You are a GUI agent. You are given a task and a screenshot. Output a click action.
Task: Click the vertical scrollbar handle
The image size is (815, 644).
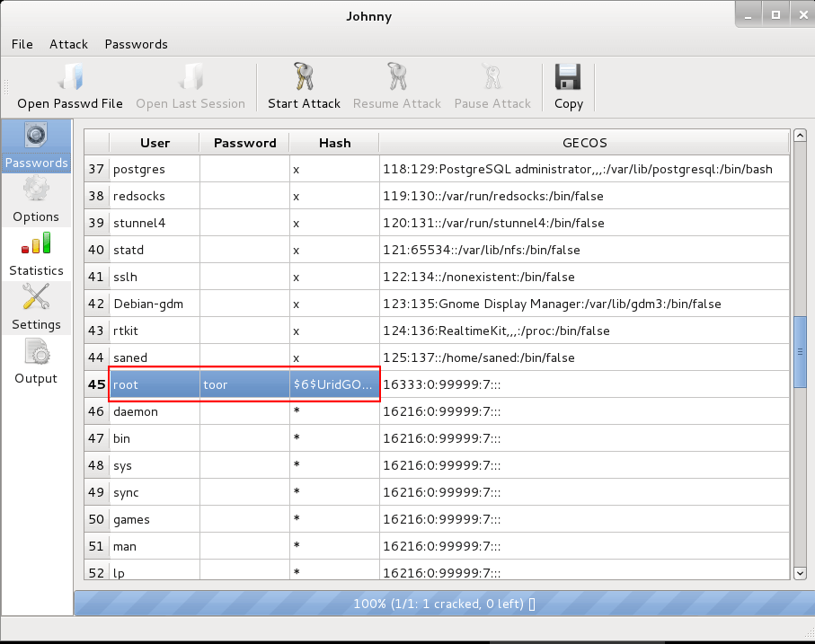click(800, 352)
